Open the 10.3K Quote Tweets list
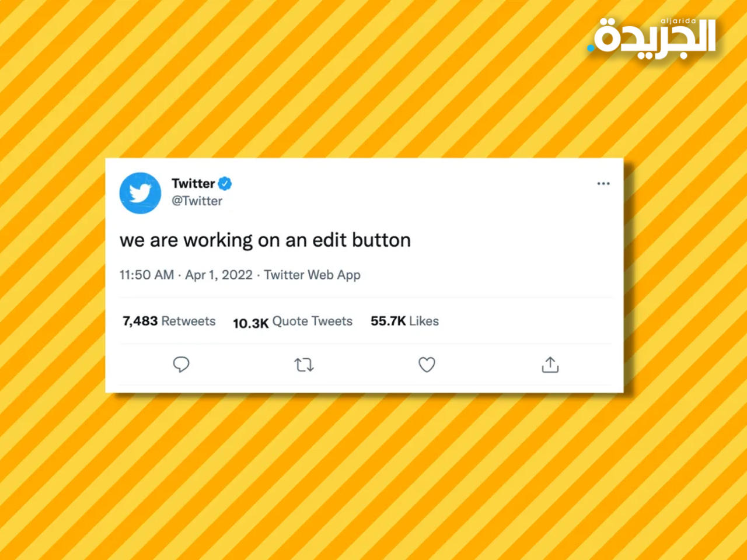Viewport: 747px width, 560px height. point(292,321)
